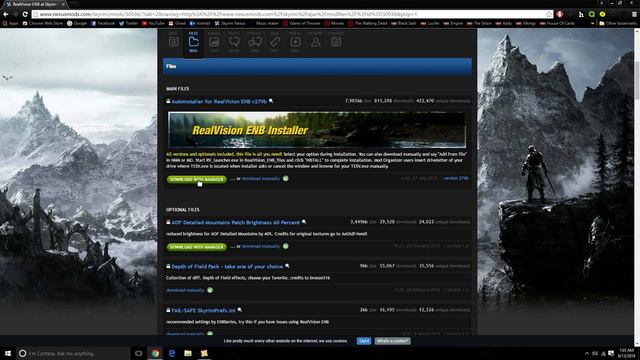
Task: Open the red shield extension icon
Action: coord(560,14)
